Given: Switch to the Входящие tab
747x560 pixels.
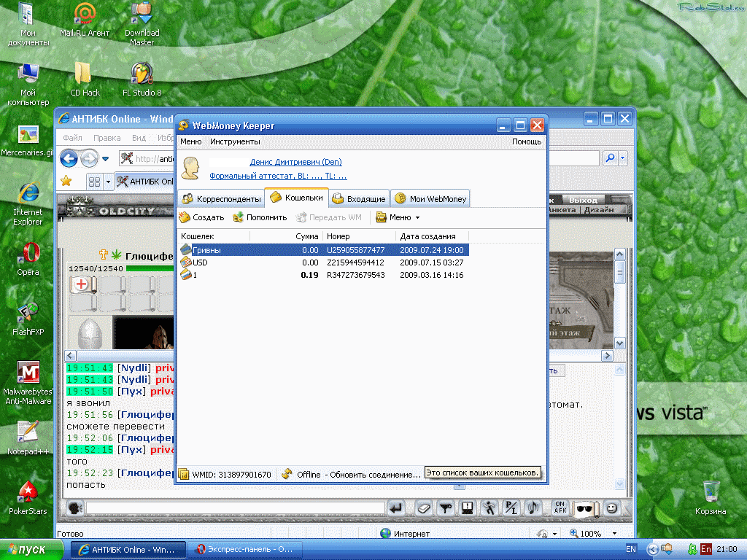Looking at the screenshot, I should coord(359,199).
